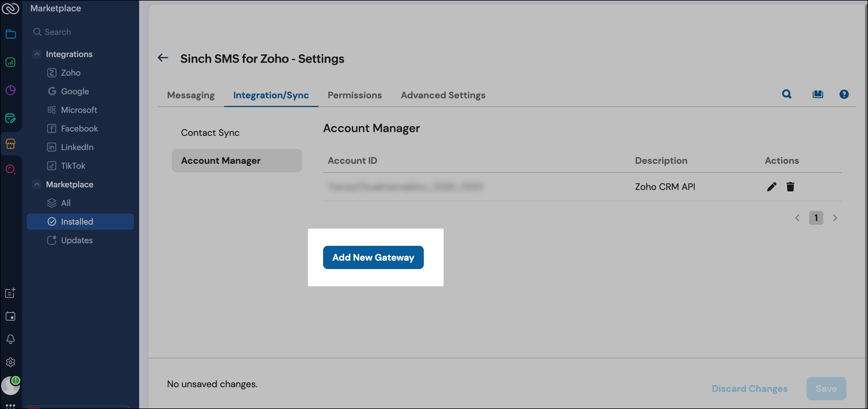Screen dimensions: 868x409
Task: Click the Zoho logo icon at top of rail
Action: coord(10,8)
